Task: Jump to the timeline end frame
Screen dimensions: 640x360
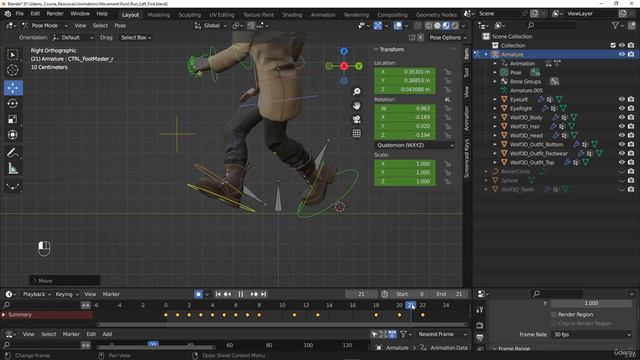Action: 264,294
